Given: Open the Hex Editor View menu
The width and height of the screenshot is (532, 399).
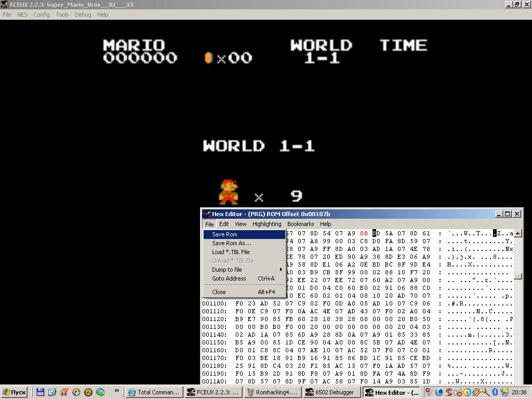Looking at the screenshot, I should pyautogui.click(x=241, y=224).
